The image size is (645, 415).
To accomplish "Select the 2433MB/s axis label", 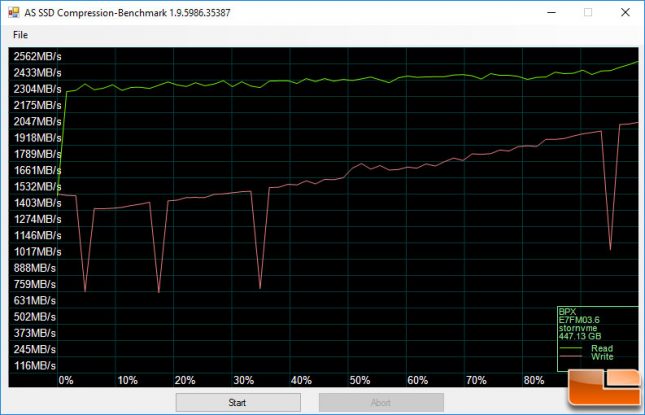I will 37,73.
